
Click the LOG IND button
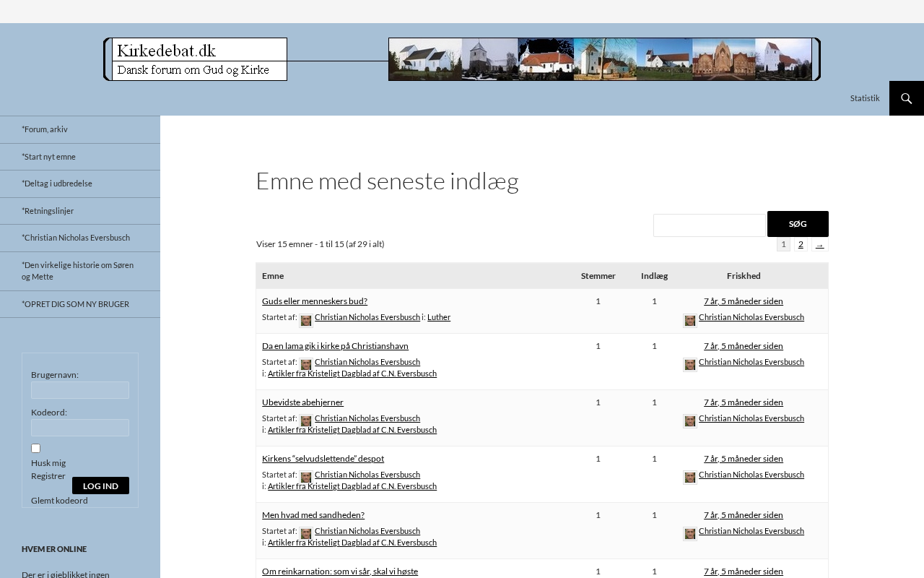click(x=100, y=486)
